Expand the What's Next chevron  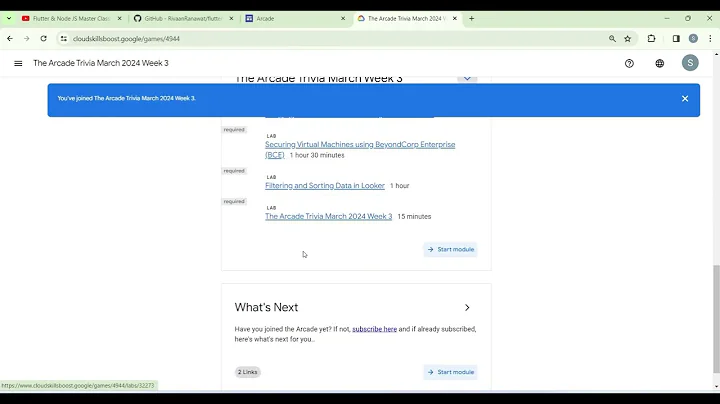[x=467, y=308]
